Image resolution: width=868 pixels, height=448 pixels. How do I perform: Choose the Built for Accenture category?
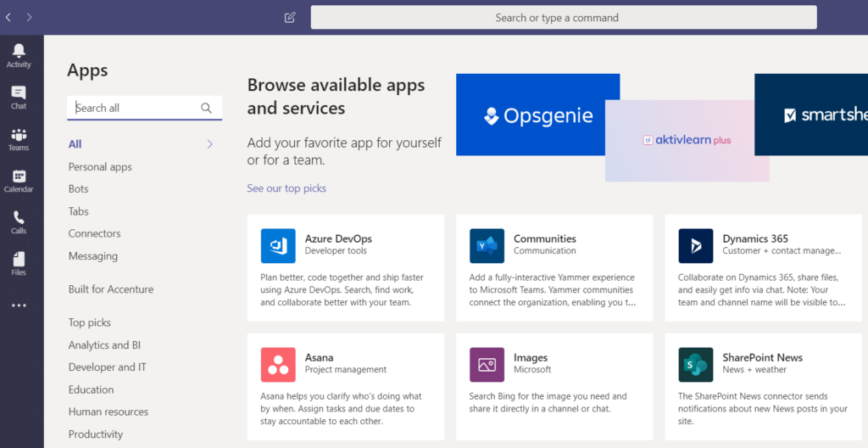tap(111, 289)
